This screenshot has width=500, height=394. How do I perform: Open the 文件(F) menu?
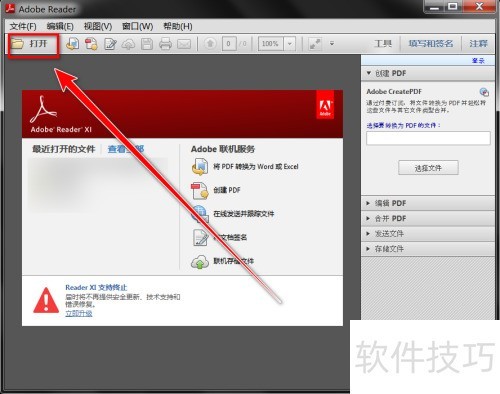[23, 26]
